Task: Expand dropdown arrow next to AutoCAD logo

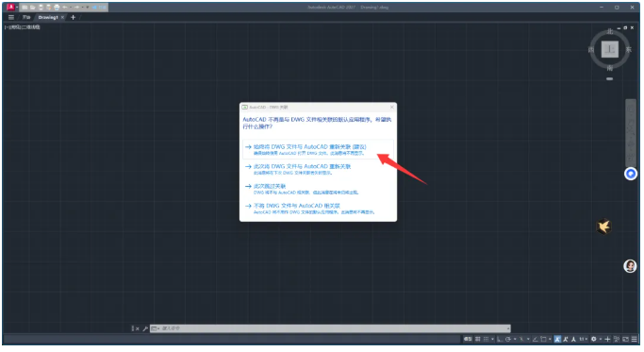Action: (17, 7)
